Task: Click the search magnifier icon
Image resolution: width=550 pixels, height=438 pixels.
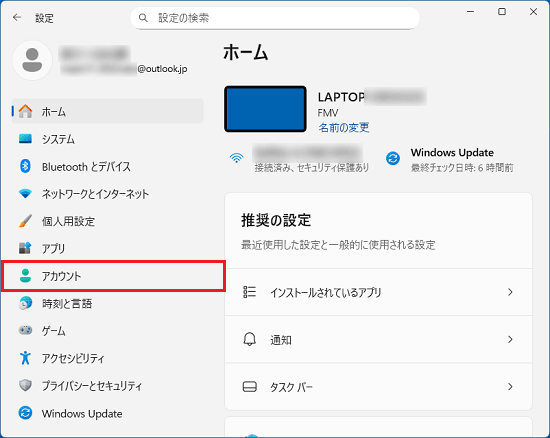Action: 143,18
